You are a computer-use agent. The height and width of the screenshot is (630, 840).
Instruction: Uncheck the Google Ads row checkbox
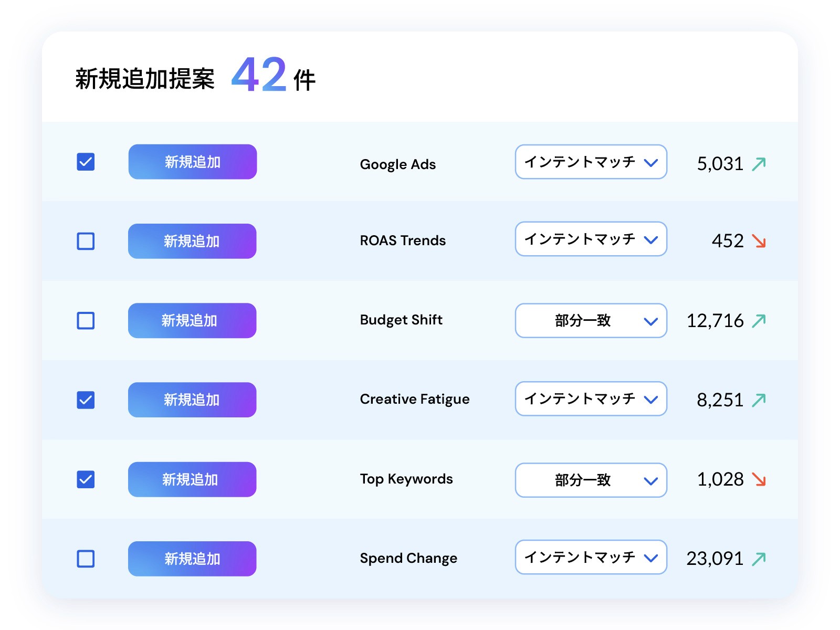coord(86,162)
